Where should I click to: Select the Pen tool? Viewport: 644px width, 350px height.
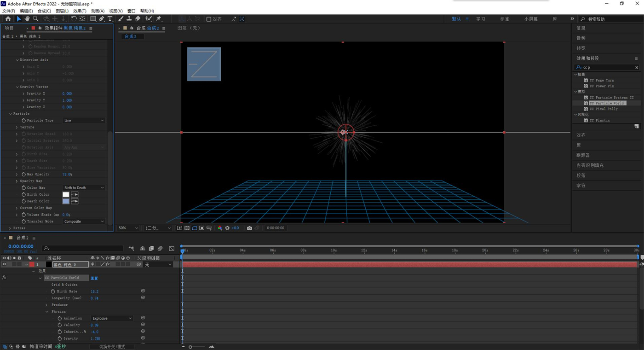[102, 19]
